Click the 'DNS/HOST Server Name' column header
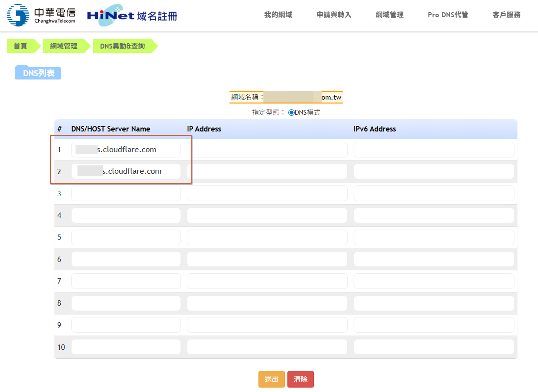Viewport: 538px width, 392px height. click(110, 129)
